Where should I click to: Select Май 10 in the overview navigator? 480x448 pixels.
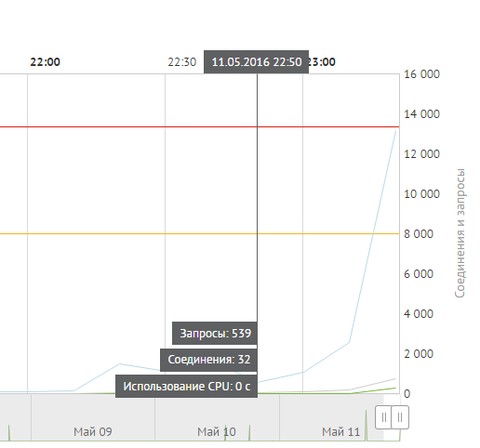click(217, 431)
